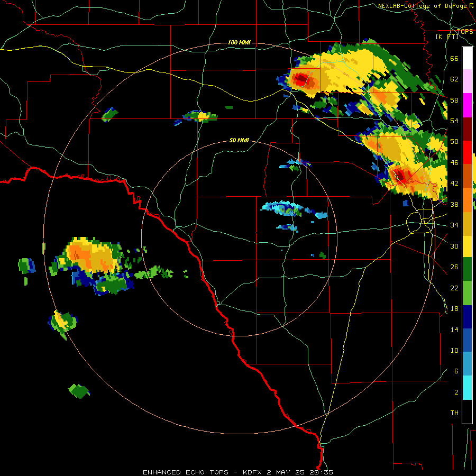The image size is (476, 476).
Task: Pick the light pink swatch in the color scale
Action: pos(467,81)
